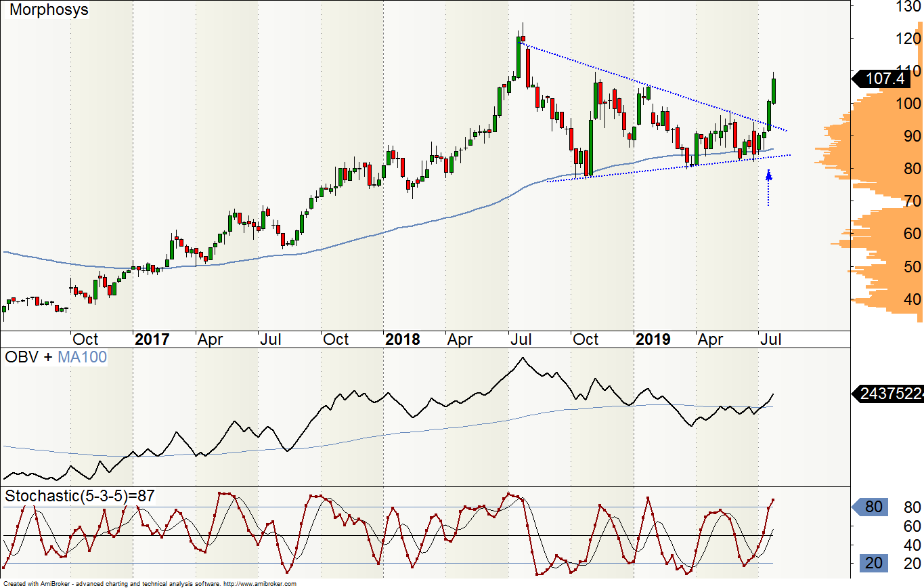Click the 2019 year label on time axis

coord(653,339)
